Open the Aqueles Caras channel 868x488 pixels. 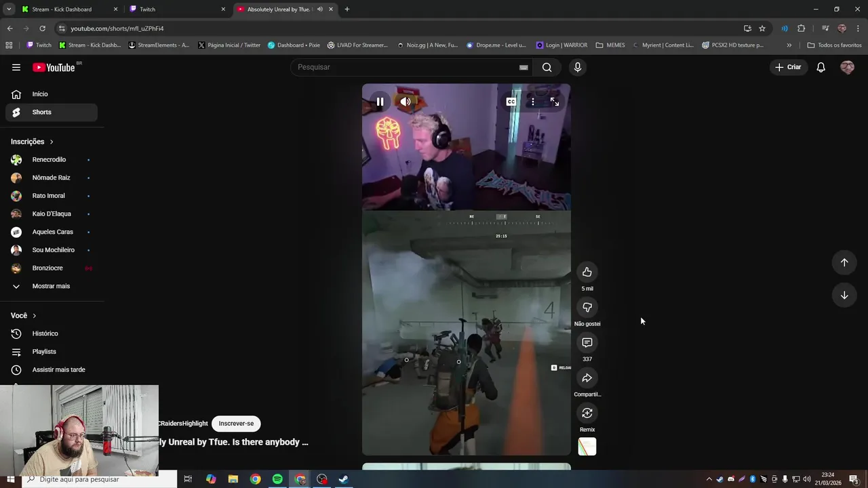(52, 232)
